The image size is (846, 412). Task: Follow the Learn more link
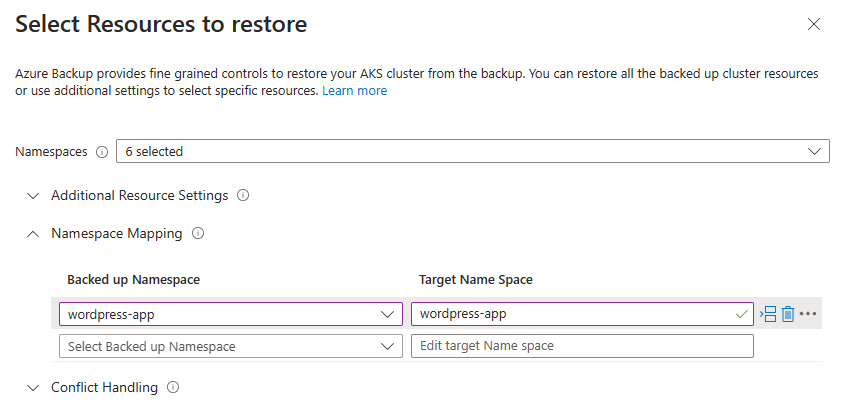pyautogui.click(x=354, y=91)
